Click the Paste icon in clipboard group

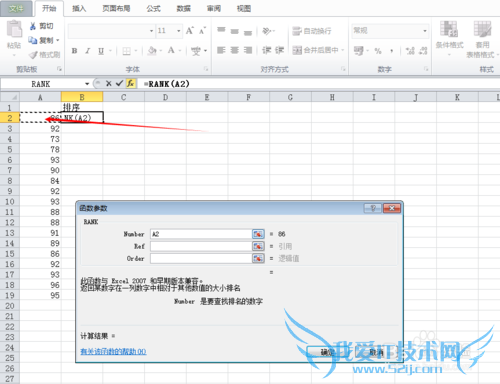pyautogui.click(x=14, y=29)
